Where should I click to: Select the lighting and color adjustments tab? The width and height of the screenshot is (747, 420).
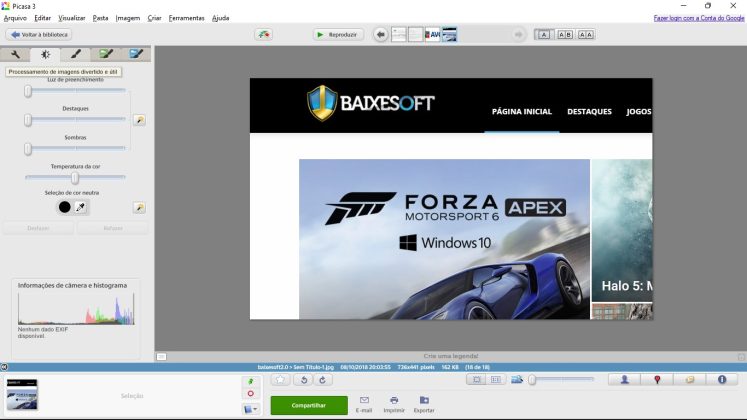(45, 54)
